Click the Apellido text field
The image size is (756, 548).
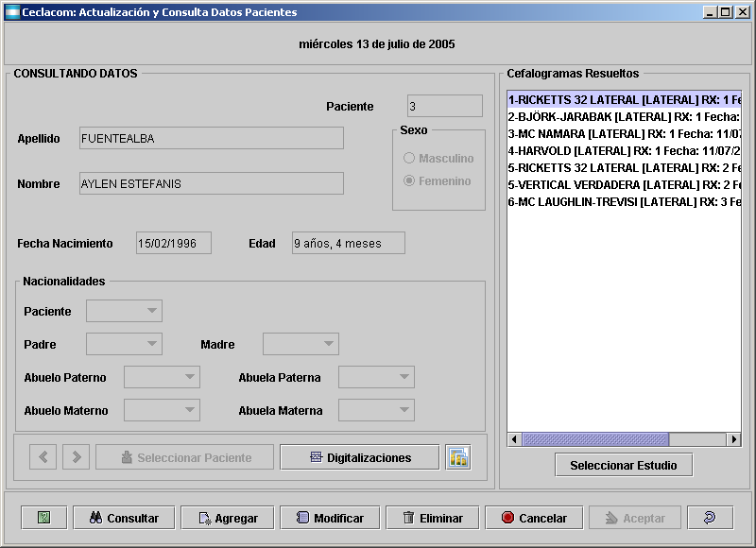[x=211, y=139]
